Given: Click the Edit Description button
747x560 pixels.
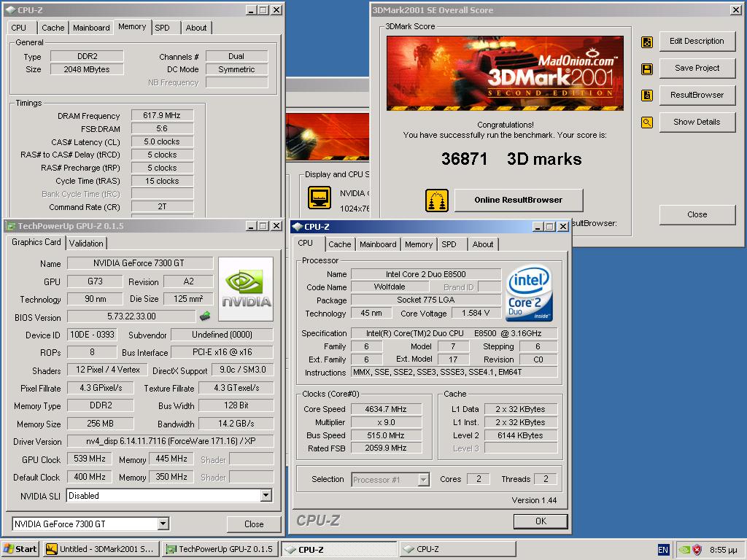Looking at the screenshot, I should pos(697,41).
